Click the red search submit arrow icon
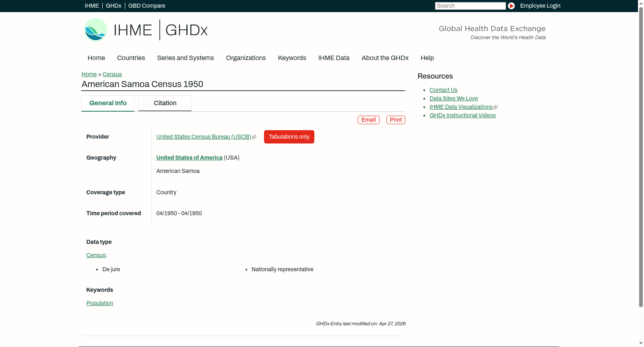 [511, 6]
